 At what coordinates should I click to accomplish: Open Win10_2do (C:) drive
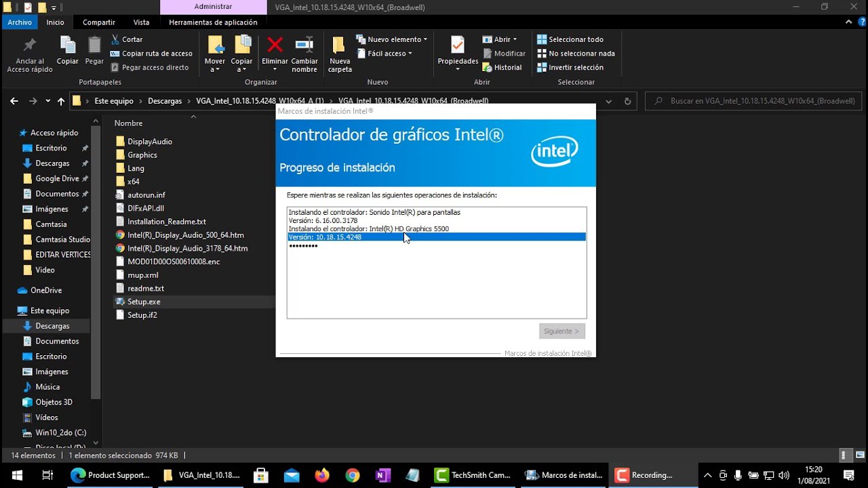60,432
